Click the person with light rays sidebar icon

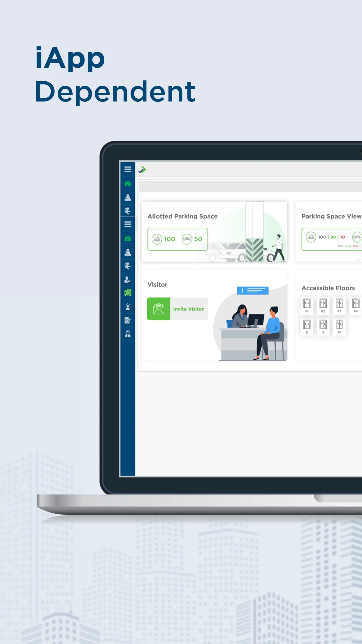coord(128,307)
